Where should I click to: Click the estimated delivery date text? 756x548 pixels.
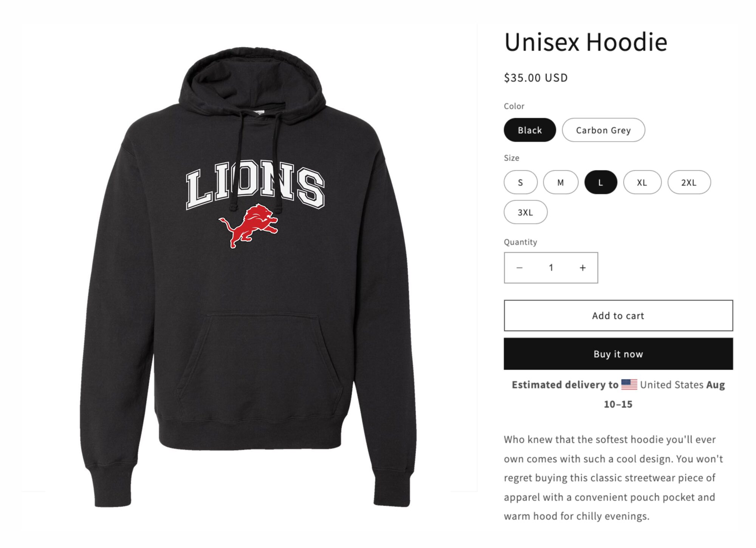618,394
